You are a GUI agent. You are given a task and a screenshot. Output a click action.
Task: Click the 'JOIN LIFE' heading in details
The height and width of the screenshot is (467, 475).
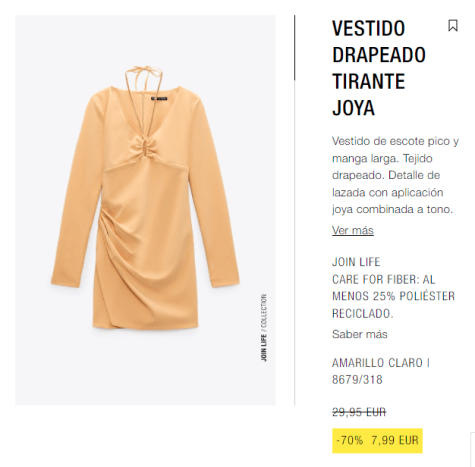(356, 262)
